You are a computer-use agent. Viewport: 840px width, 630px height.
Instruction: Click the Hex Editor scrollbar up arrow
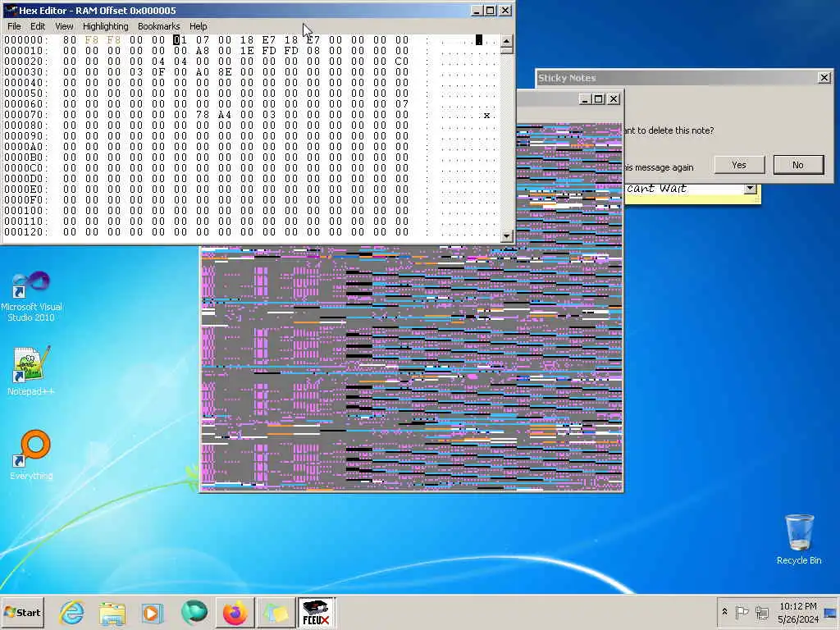click(507, 42)
